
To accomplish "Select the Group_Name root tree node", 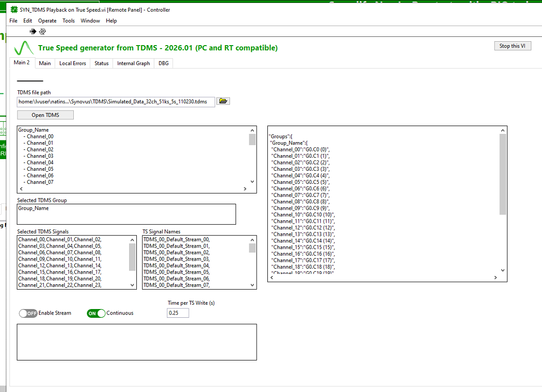I will click(x=33, y=130).
